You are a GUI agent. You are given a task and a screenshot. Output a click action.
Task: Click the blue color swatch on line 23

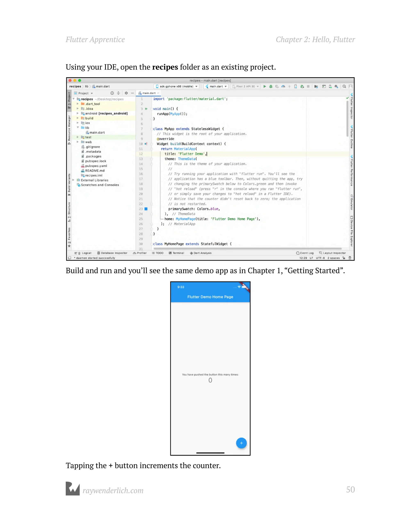click(146, 209)
